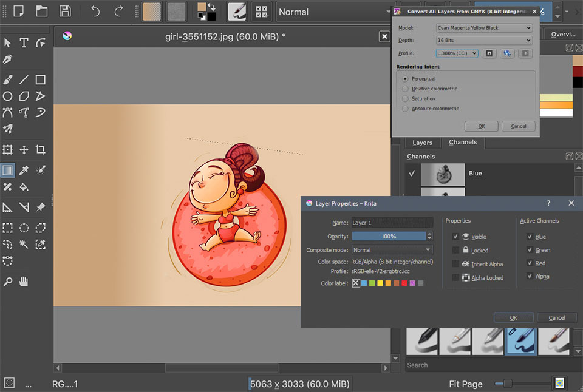Image resolution: width=583 pixels, height=392 pixels.
Task: Choose the Ellipse shape tool
Action: [x=8, y=96]
